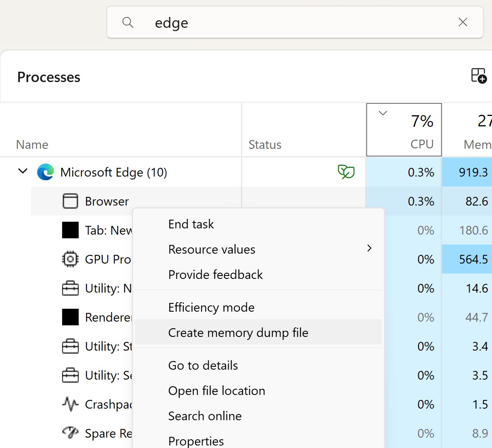Click the Utility: St toolbox icon
This screenshot has height=448, width=492.
pos(70,346)
